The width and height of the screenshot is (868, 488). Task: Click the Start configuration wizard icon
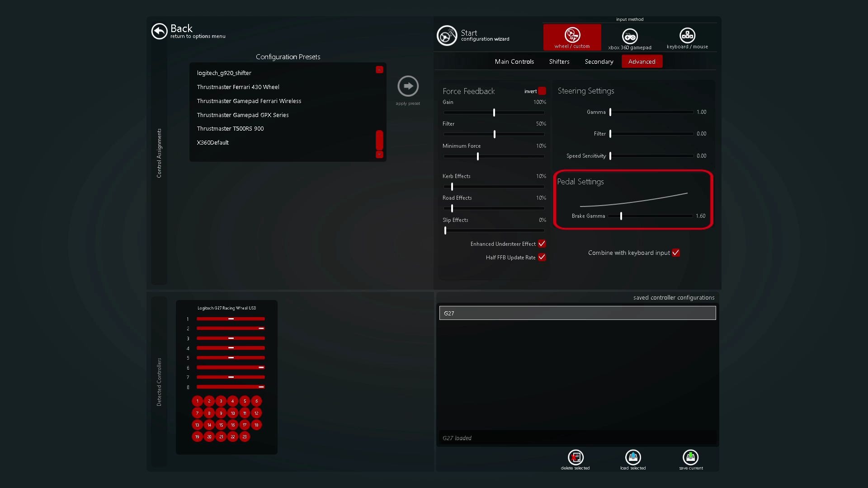[447, 35]
